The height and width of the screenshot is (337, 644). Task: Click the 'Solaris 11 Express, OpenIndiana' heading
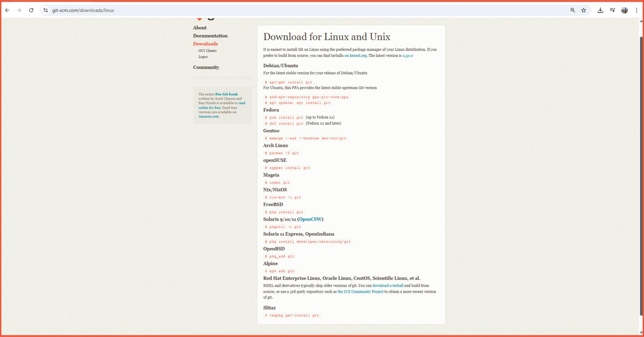click(299, 234)
